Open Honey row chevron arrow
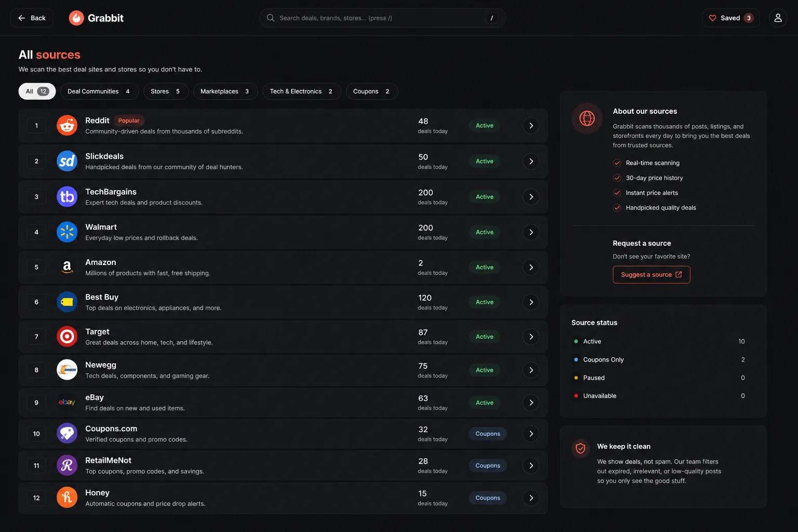 [x=531, y=498]
